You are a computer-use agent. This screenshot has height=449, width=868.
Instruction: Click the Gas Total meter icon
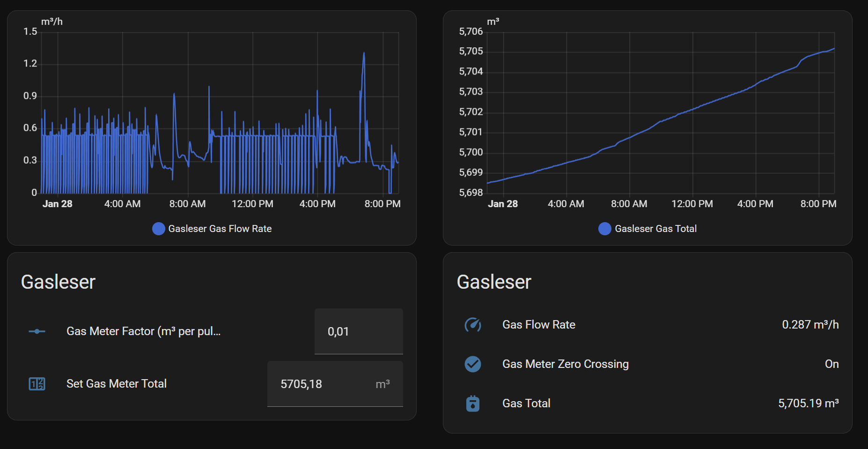point(473,404)
